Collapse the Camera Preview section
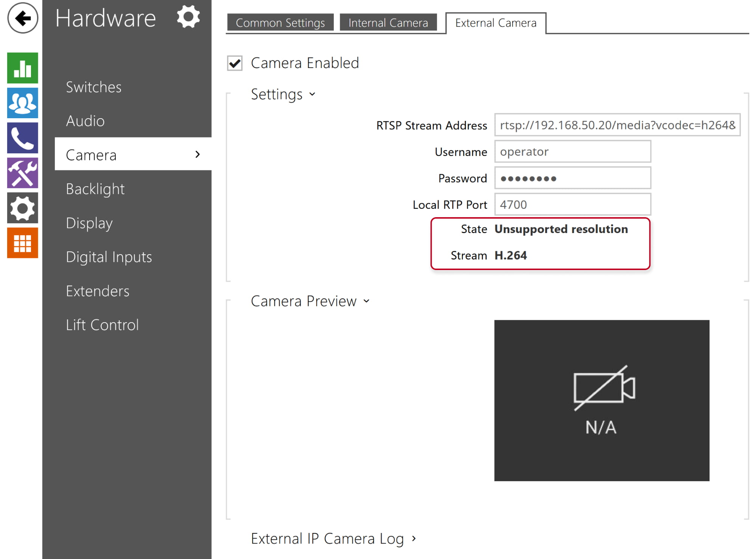Viewport: 756px width, 559px height. pyautogui.click(x=310, y=301)
